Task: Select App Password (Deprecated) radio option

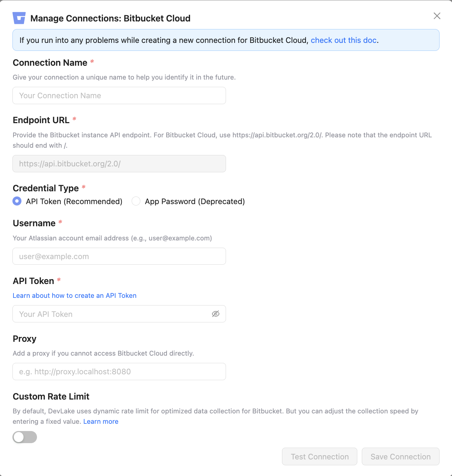Action: pos(136,201)
